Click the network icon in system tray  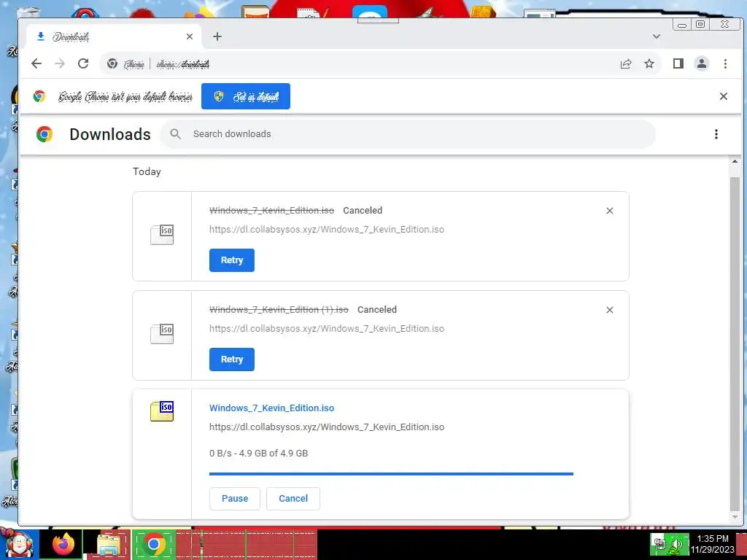pos(659,544)
